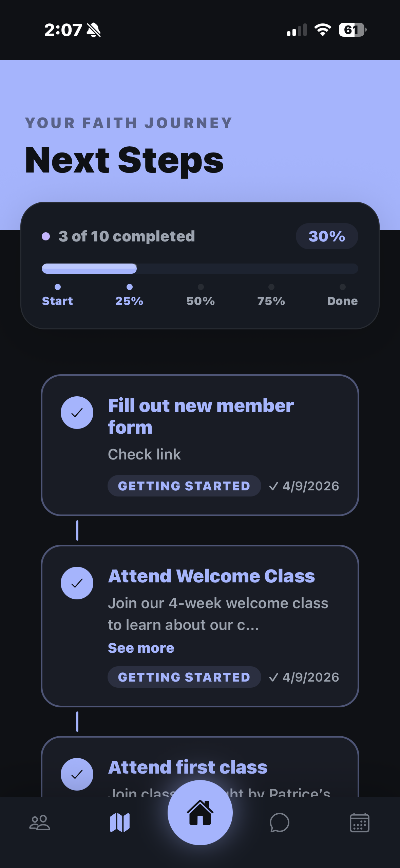Open the calendar icon in bottom bar

pos(359,823)
